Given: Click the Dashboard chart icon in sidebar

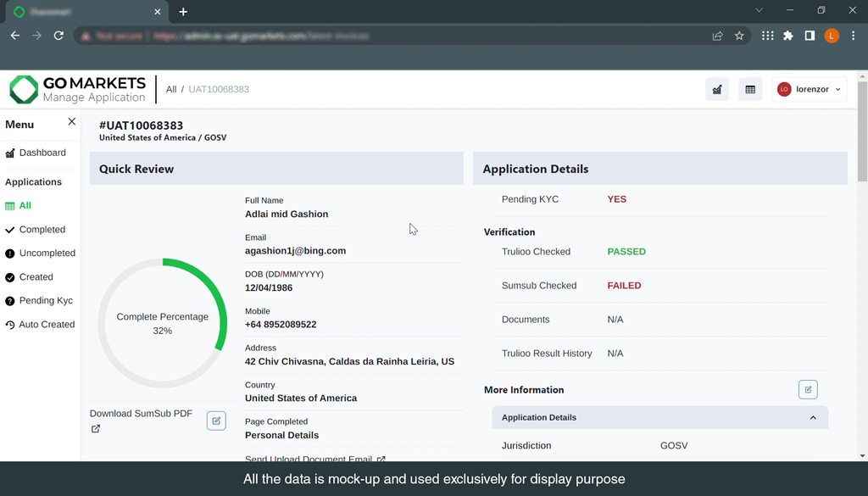Looking at the screenshot, I should [x=10, y=153].
